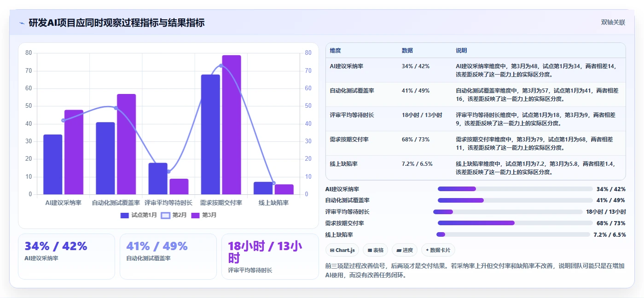Click the 第3月 bar for 需求按期交付率
Screen dimensions: 644x298
coord(232,125)
